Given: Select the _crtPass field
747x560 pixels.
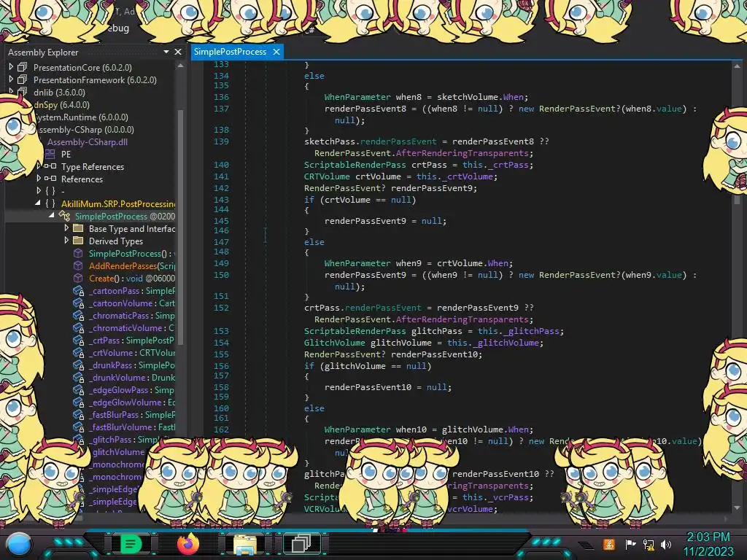Looking at the screenshot, I should pos(132,340).
